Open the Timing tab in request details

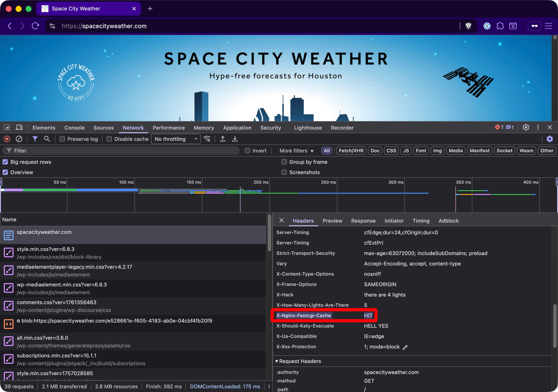coord(421,221)
